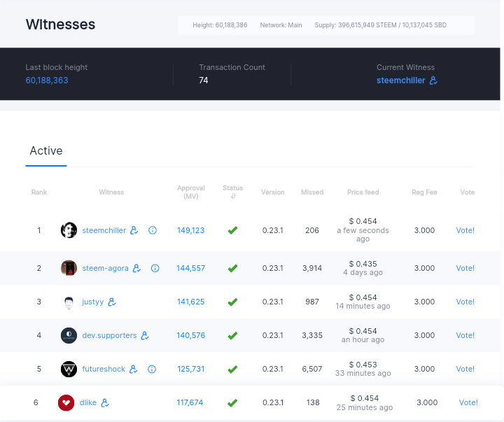Open last block height 60,188,363 link

(47, 80)
